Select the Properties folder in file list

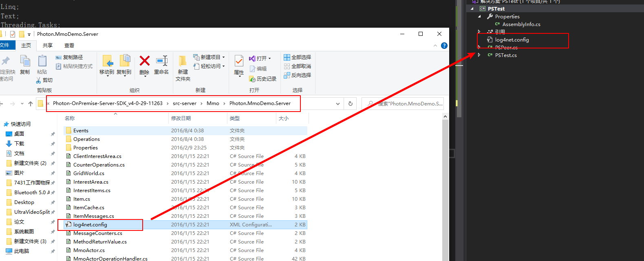pos(185,148)
